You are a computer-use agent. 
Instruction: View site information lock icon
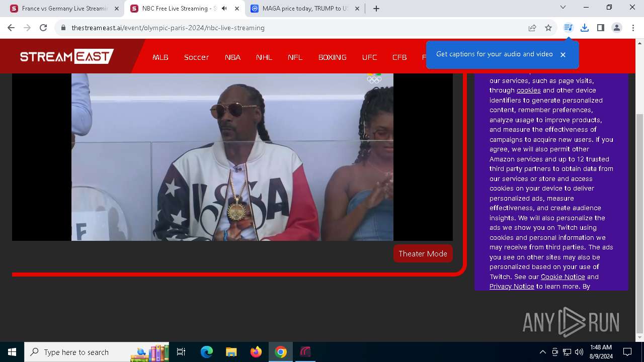[x=63, y=28]
